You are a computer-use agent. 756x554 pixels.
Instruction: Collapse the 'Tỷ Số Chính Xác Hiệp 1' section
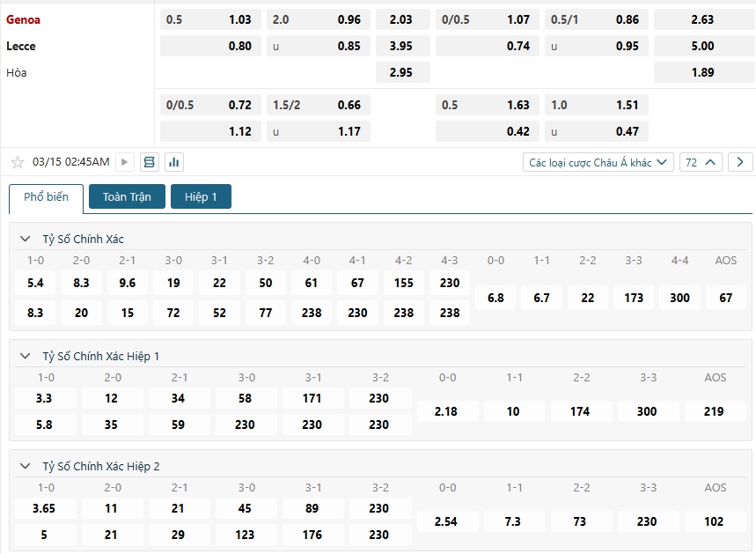pyautogui.click(x=25, y=356)
